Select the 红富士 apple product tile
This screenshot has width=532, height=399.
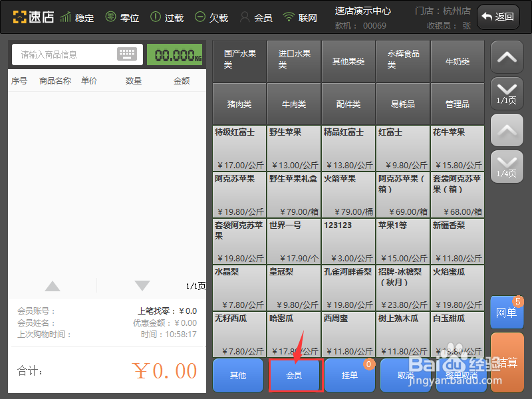tap(402, 146)
